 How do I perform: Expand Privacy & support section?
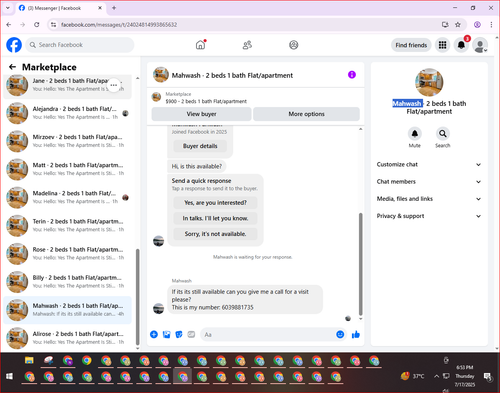[429, 216]
